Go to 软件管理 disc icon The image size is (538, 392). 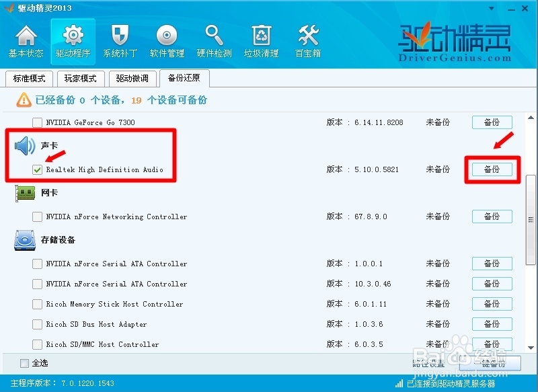tap(167, 35)
